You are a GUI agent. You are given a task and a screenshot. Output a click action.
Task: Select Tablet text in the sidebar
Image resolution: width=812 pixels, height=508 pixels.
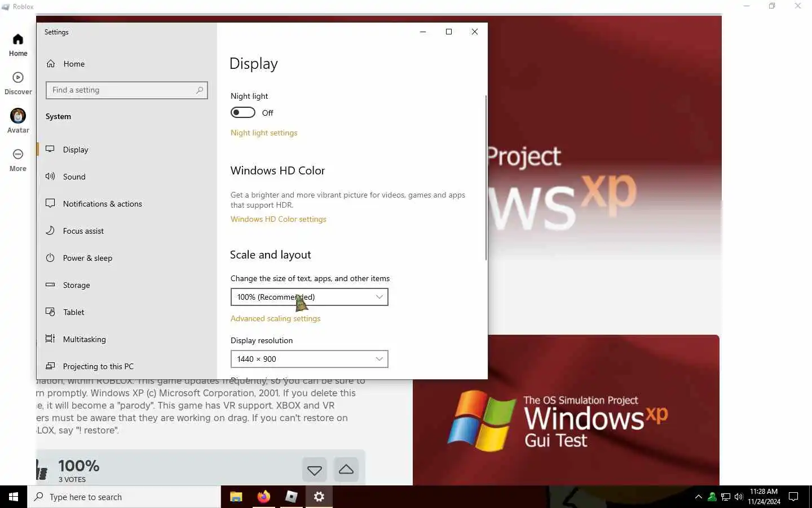[x=73, y=312]
